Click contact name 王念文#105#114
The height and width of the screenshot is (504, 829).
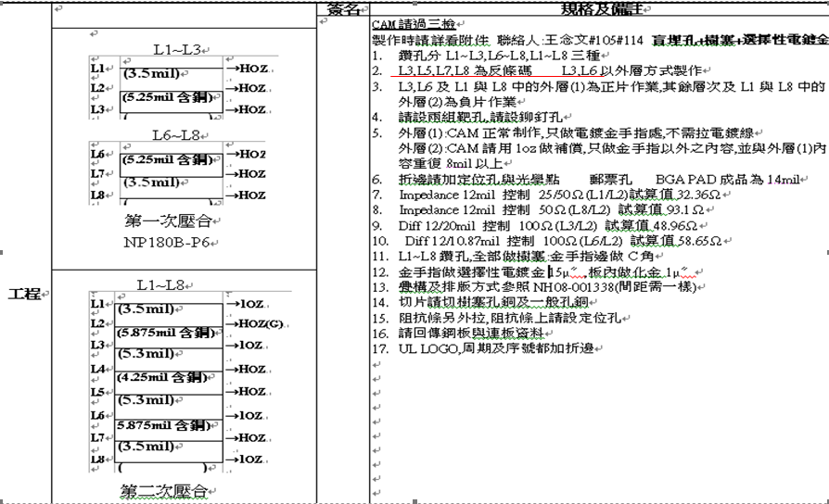tap(593, 40)
